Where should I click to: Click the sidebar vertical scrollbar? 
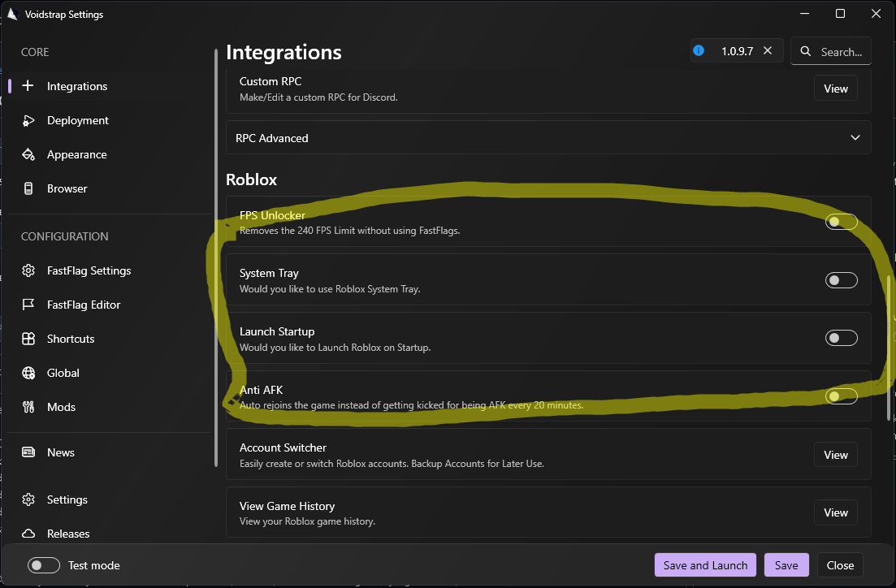[216, 257]
